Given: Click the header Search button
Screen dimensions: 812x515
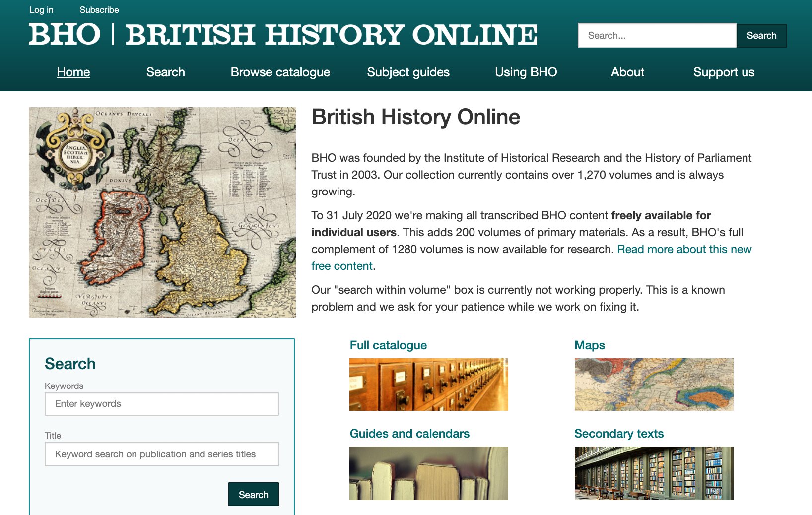Looking at the screenshot, I should click(x=761, y=35).
